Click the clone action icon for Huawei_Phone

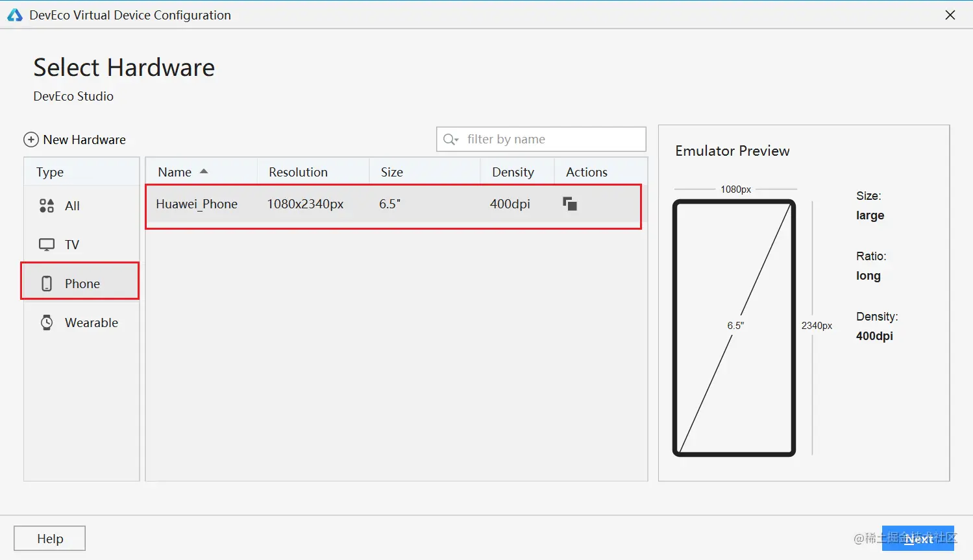[570, 204]
